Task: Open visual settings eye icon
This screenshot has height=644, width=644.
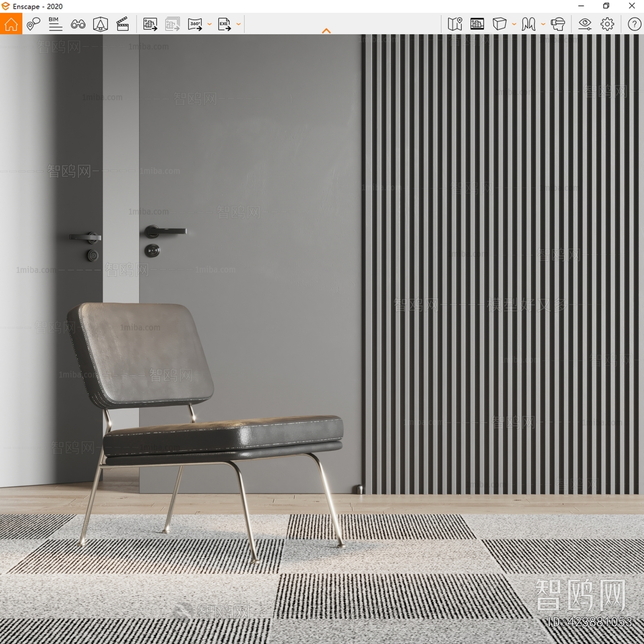Action: tap(585, 24)
